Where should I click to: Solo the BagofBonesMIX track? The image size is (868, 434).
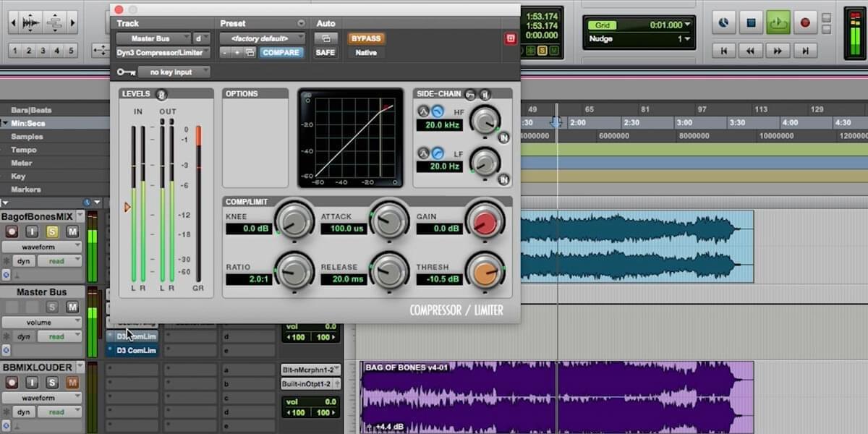click(x=51, y=231)
